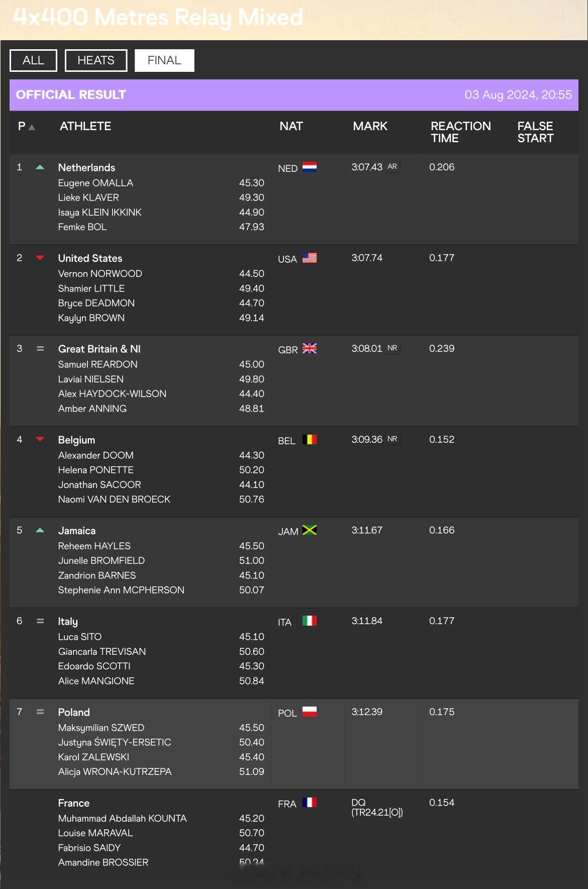Click the United States flag icon
Screen dimensions: 588x889
tap(309, 258)
